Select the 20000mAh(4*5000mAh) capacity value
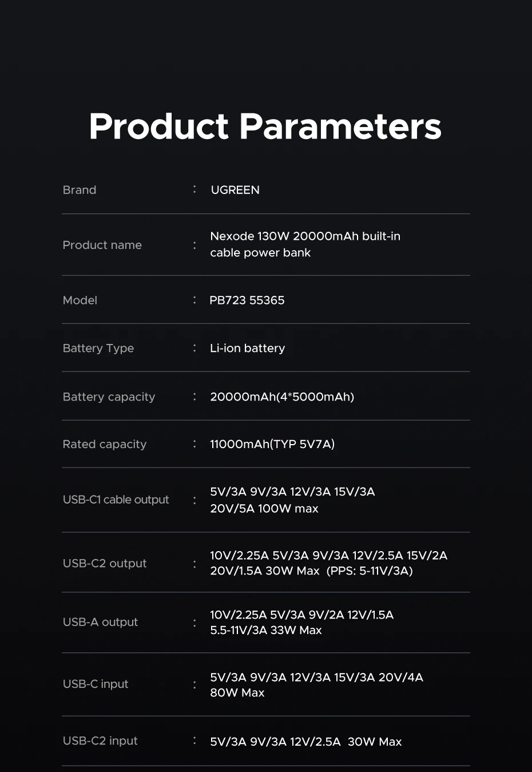Viewport: 532px width, 772px height. tap(282, 397)
